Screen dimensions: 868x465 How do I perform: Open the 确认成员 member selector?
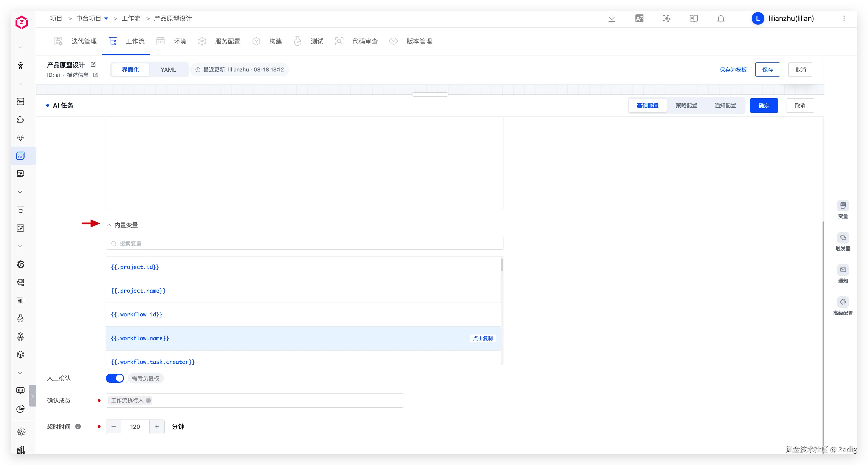click(x=255, y=400)
